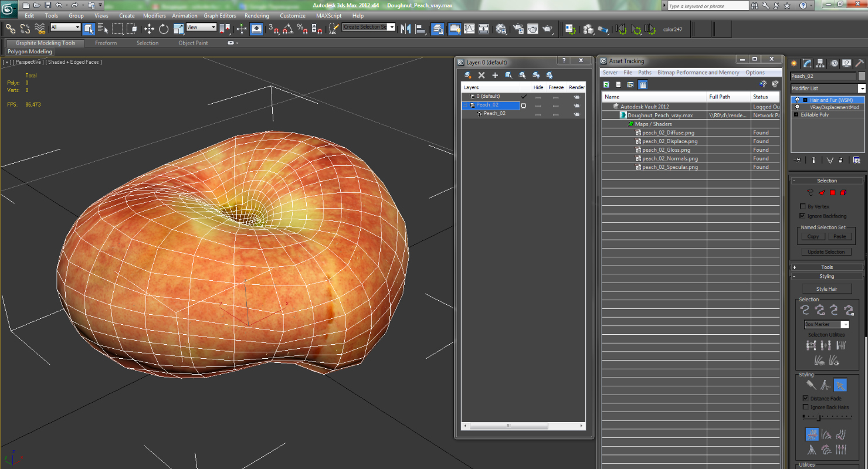Choose the Select and Scale tool

click(178, 28)
